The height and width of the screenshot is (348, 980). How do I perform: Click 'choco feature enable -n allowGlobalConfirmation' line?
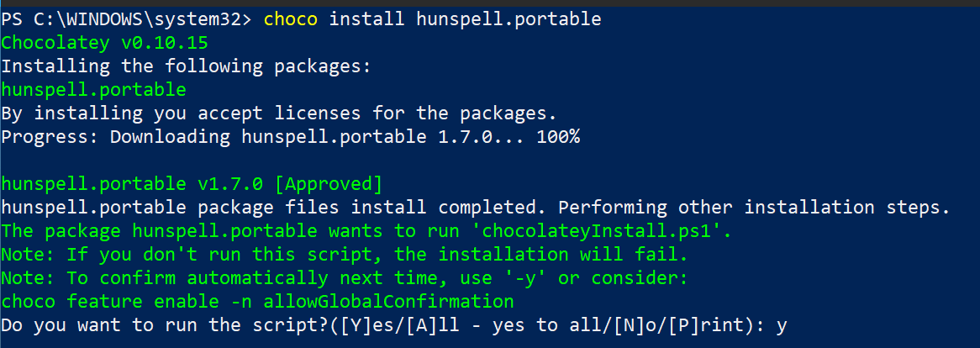point(257,302)
